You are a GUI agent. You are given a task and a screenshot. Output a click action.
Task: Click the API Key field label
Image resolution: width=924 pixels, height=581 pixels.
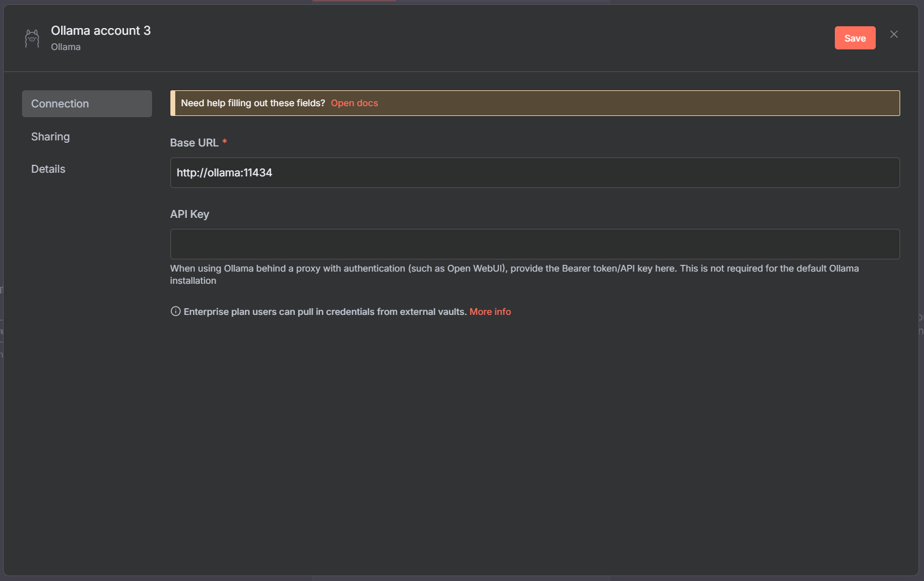(x=189, y=214)
